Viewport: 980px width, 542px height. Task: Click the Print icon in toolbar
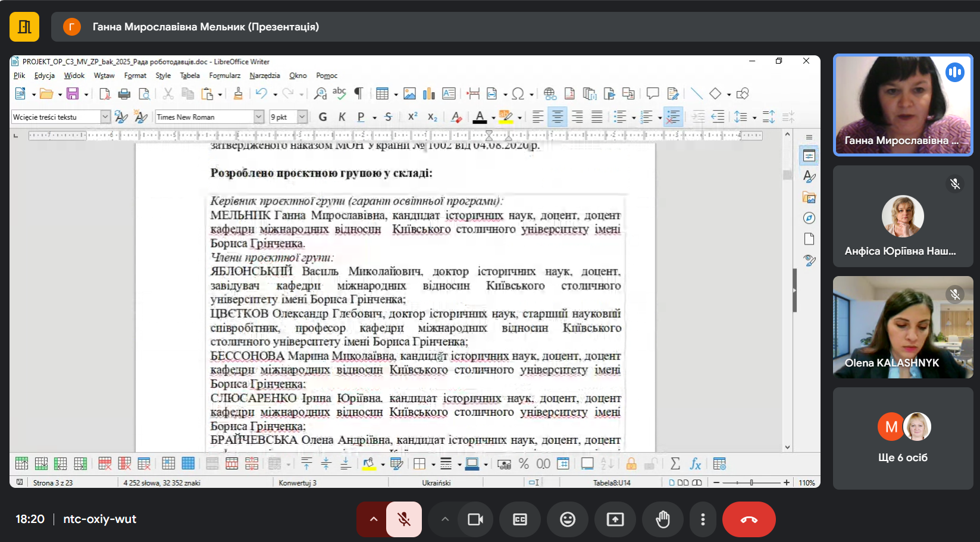click(x=124, y=93)
